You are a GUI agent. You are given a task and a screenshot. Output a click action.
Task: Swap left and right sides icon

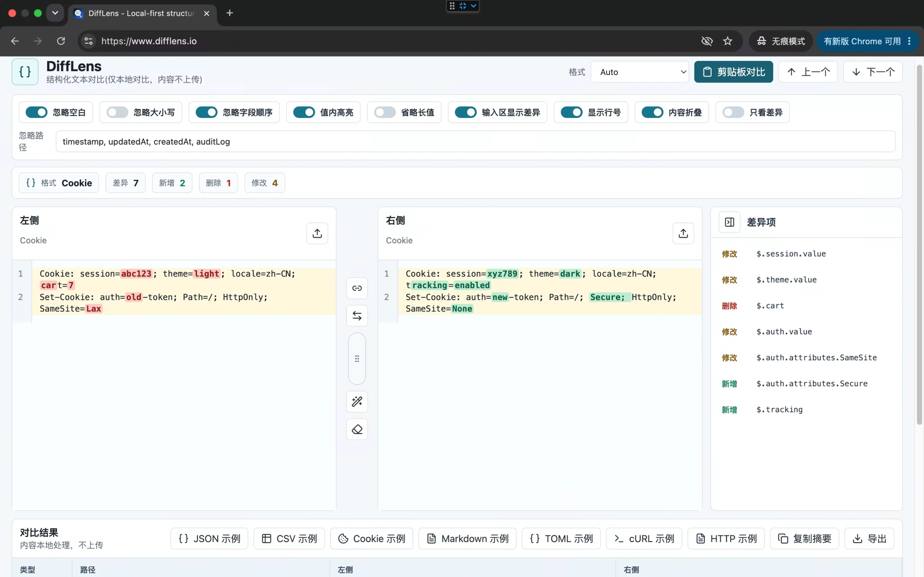[357, 315]
